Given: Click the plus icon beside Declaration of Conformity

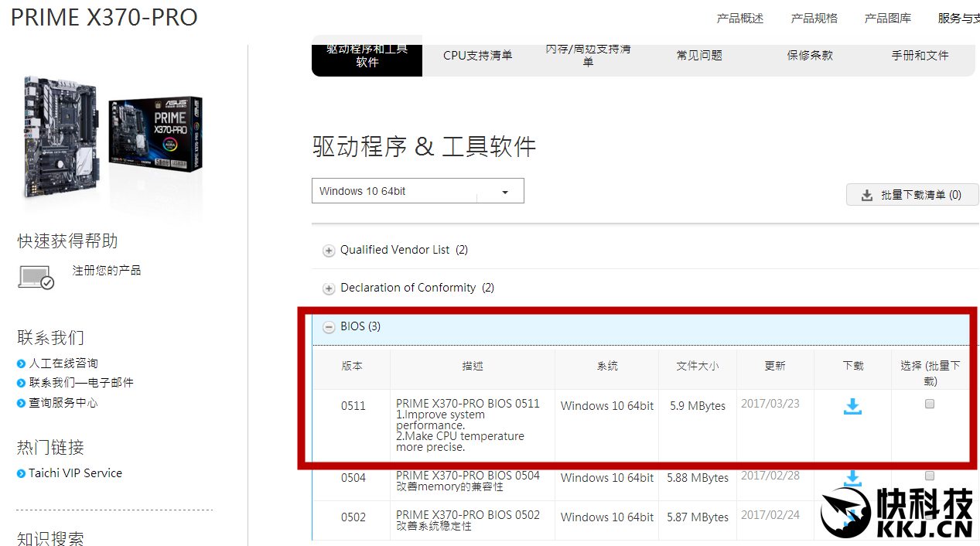Looking at the screenshot, I should click(x=329, y=288).
